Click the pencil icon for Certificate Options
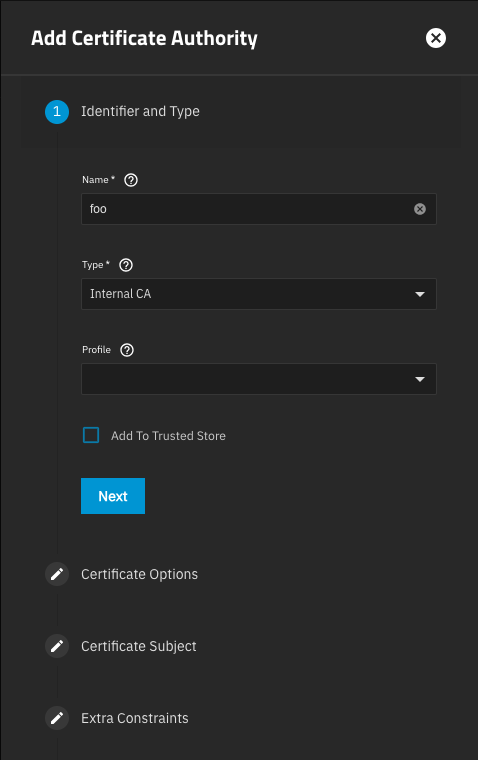 click(57, 574)
